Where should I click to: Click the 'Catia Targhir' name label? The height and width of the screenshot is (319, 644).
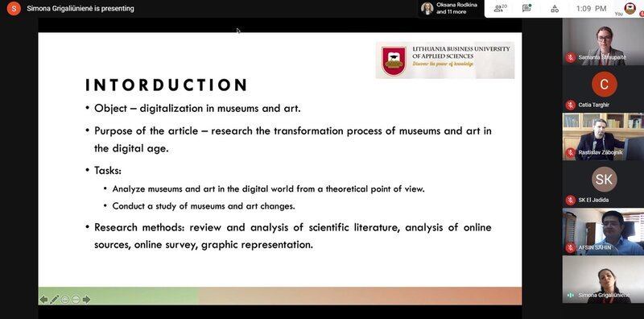pyautogui.click(x=594, y=105)
